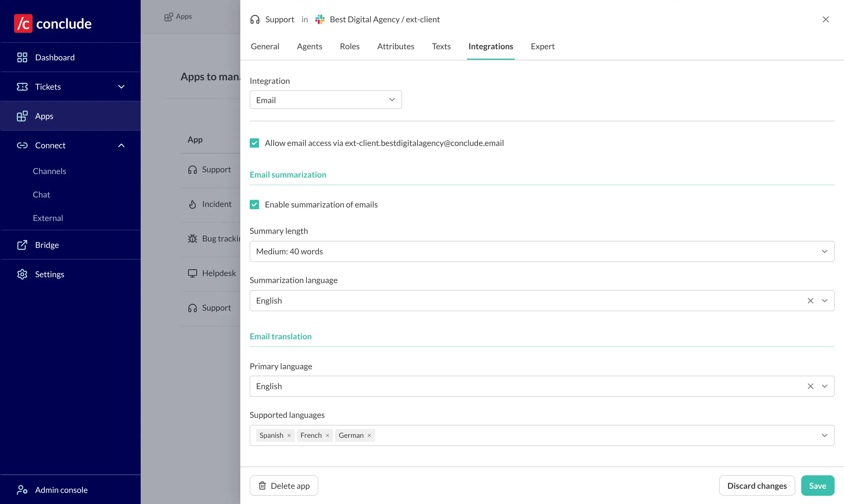The height and width of the screenshot is (504, 844).
Task: Expand the Tickets menu chevron
Action: click(121, 87)
